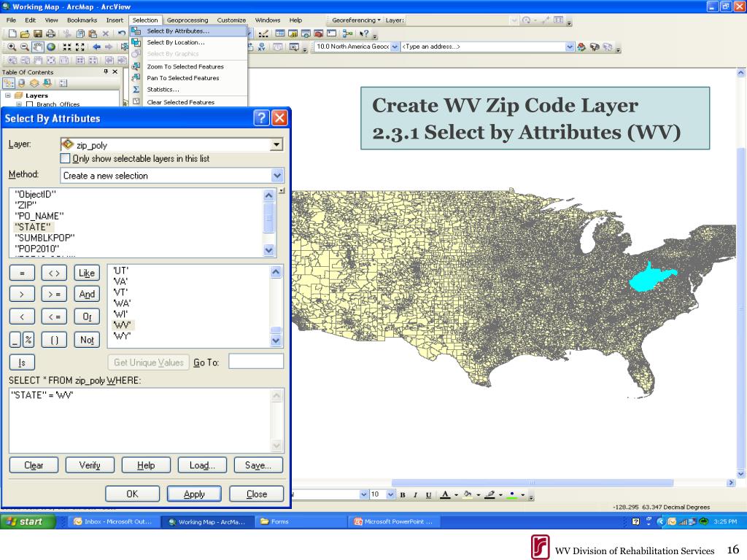
Task: Activate the Pan hand tool
Action: pos(38,47)
